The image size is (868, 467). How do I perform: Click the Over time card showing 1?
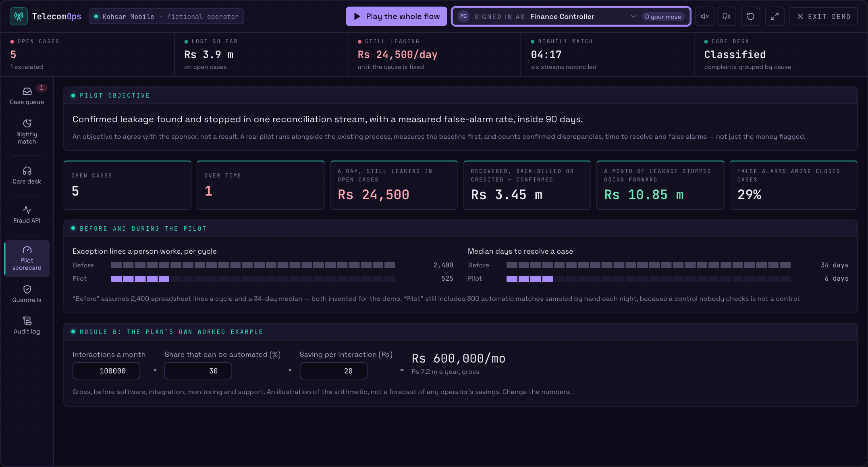(x=261, y=185)
